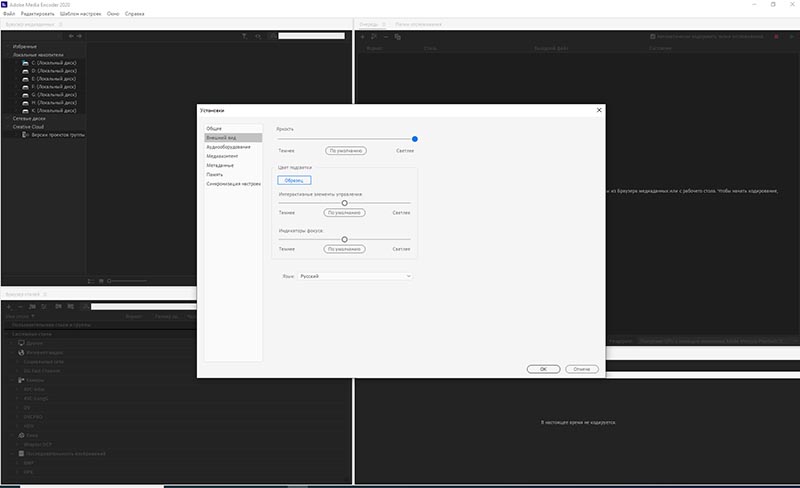Expand the E: local disk node
This screenshot has width=800, height=488.
(17, 79)
